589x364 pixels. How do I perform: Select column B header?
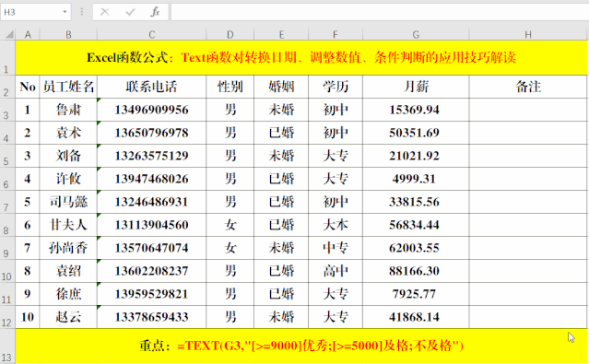click(x=68, y=35)
